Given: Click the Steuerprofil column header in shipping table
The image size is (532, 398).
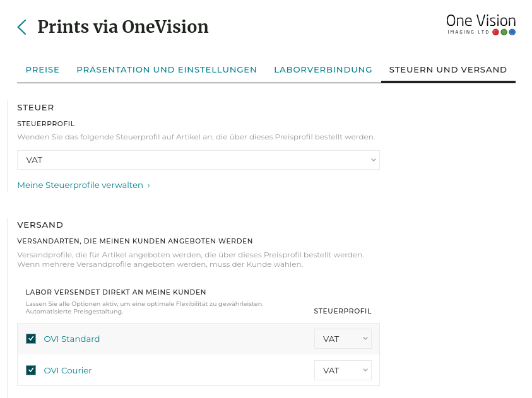Looking at the screenshot, I should [343, 311].
